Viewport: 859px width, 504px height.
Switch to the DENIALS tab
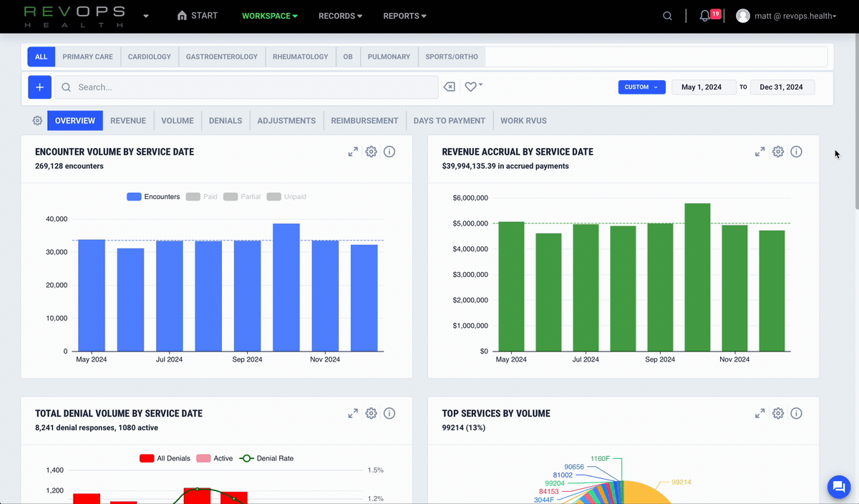(x=225, y=120)
